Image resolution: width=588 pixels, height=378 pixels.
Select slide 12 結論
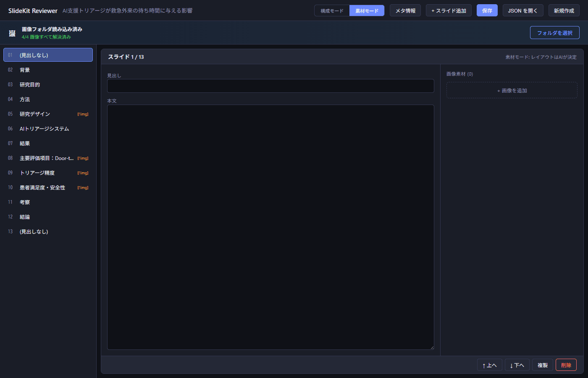click(48, 217)
